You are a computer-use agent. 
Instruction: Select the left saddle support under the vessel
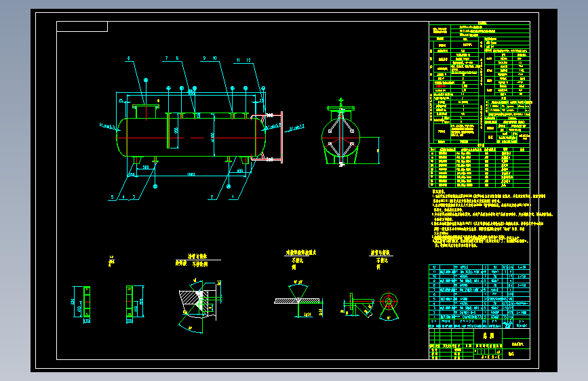[137, 160]
